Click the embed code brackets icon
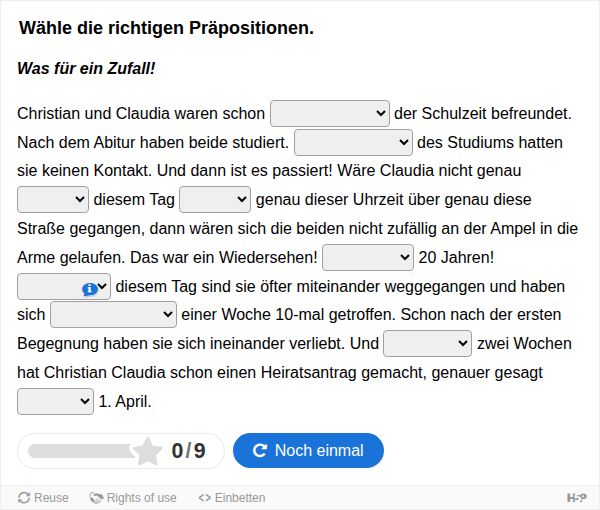600x510 pixels. click(x=205, y=498)
